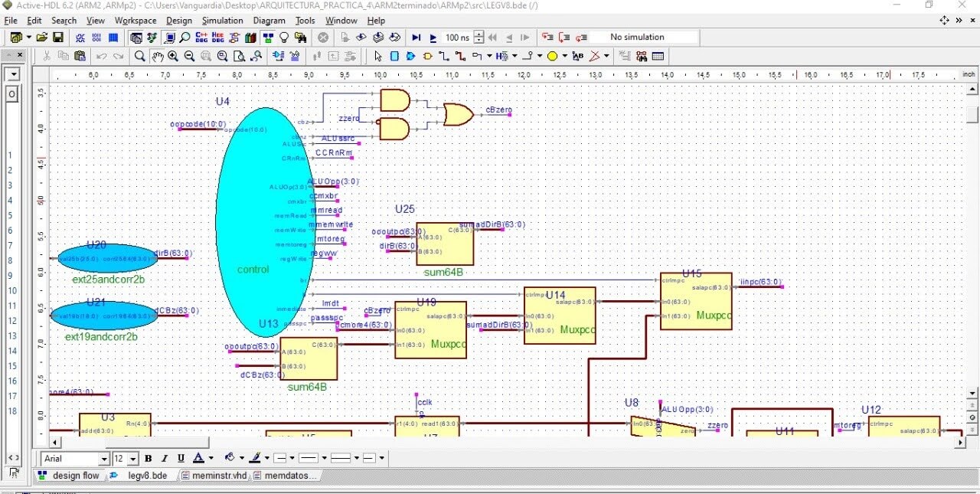Image resolution: width=980 pixels, height=494 pixels.
Task: Toggle italic text formatting
Action: coord(164,458)
